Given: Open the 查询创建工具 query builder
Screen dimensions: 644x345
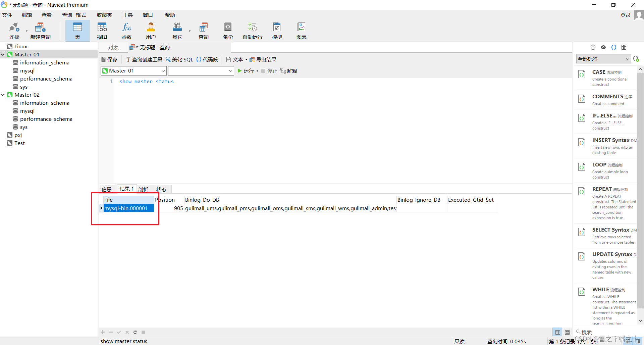Looking at the screenshot, I should point(144,60).
